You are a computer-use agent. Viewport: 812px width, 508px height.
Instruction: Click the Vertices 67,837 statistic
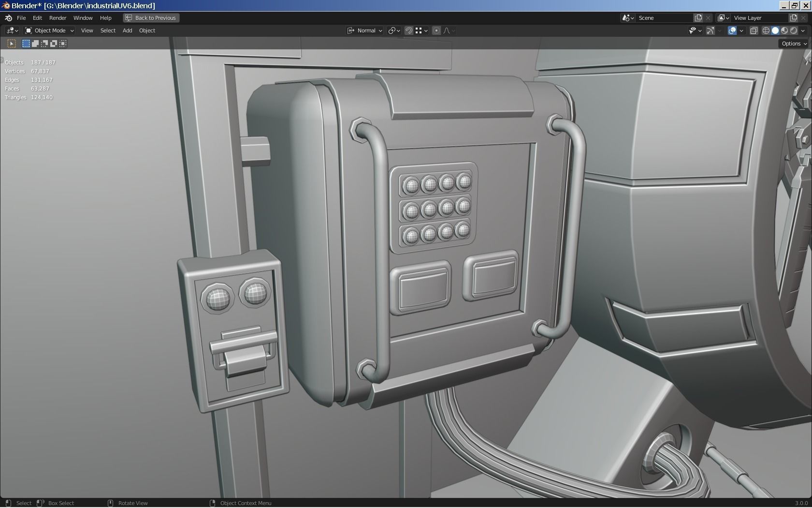click(x=27, y=71)
